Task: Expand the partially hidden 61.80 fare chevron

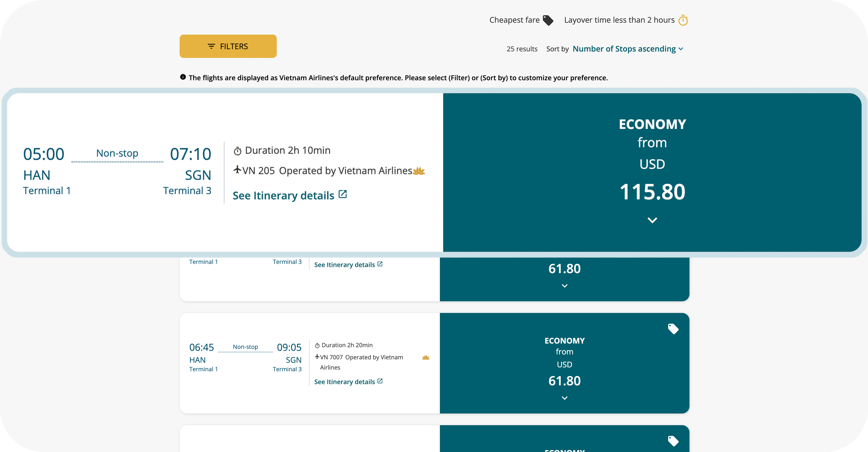Action: pos(564,286)
